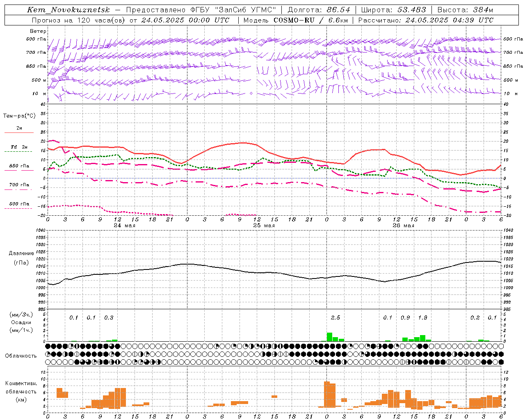Select the 'Долгота: 86.54' header value
This screenshot has width=525, height=420.
click(x=319, y=10)
